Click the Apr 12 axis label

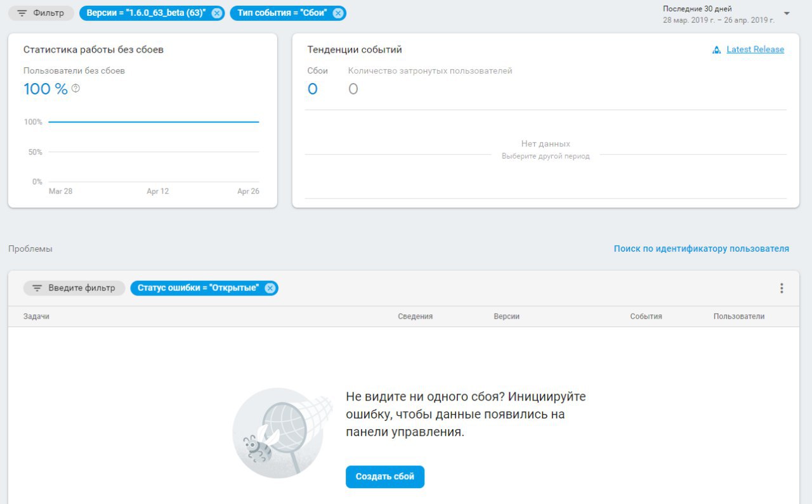(x=157, y=191)
